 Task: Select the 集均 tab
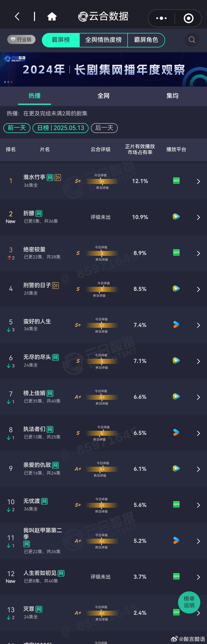tap(172, 96)
